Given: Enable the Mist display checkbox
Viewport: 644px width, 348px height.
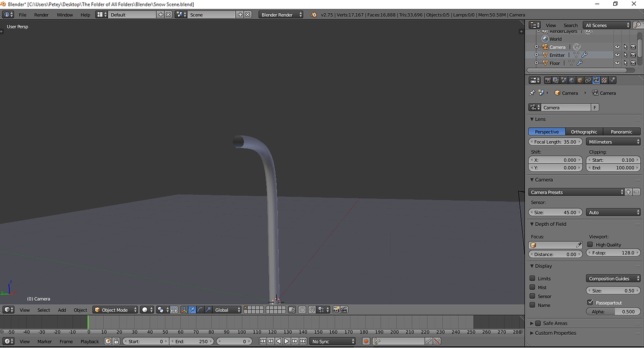Looking at the screenshot, I should click(532, 287).
